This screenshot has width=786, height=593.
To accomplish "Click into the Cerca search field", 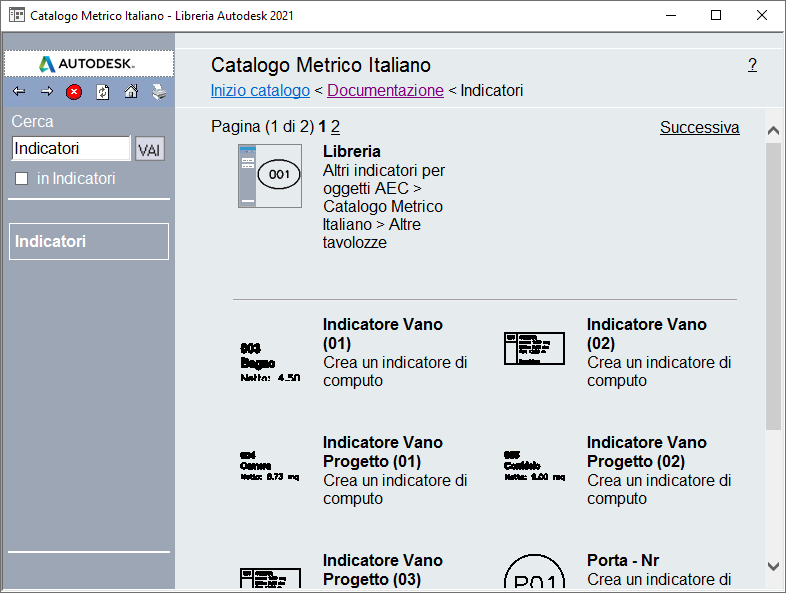I will 71,149.
